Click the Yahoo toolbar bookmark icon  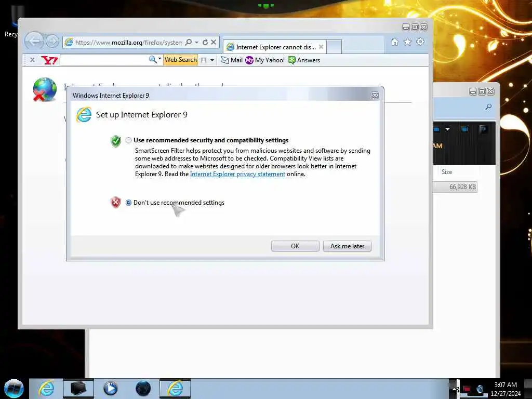(x=204, y=60)
